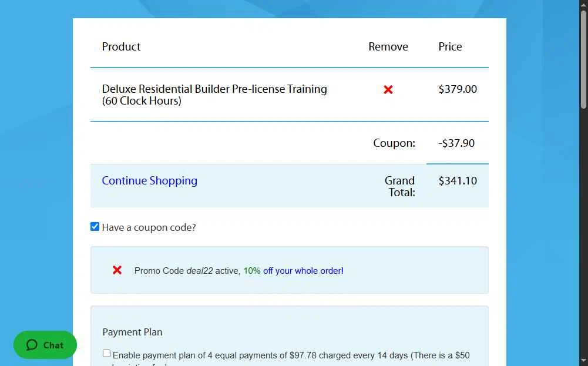
Task: Remove the deal22 promo code
Action: click(x=117, y=270)
